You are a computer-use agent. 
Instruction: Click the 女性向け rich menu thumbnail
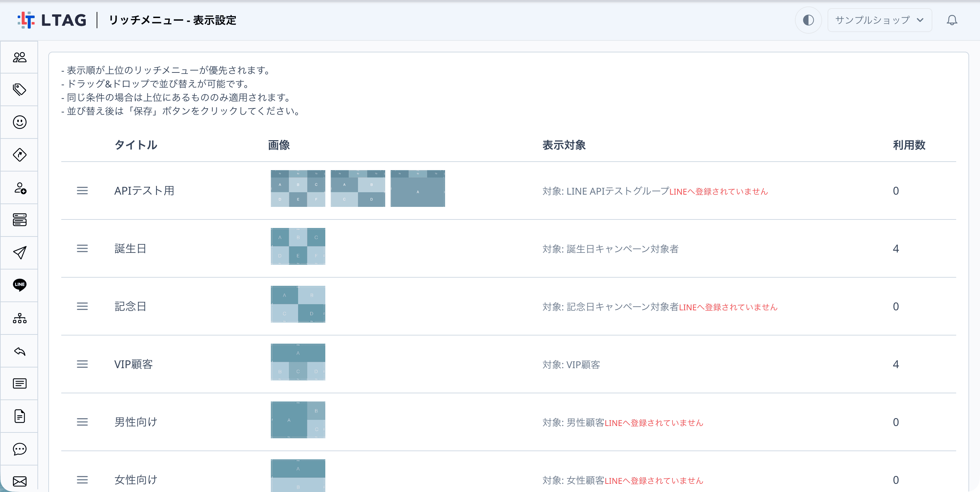click(x=298, y=476)
